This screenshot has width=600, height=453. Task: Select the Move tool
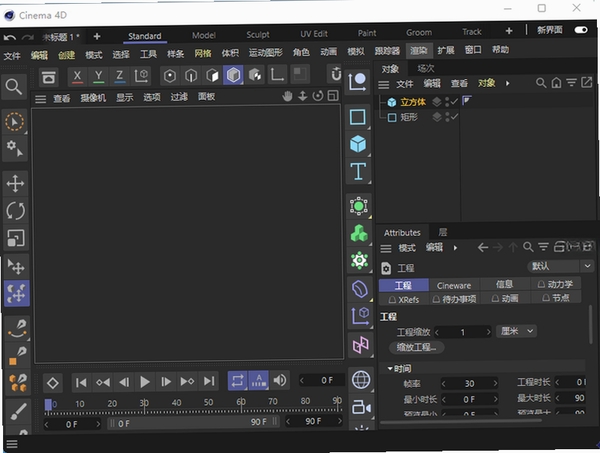click(15, 183)
